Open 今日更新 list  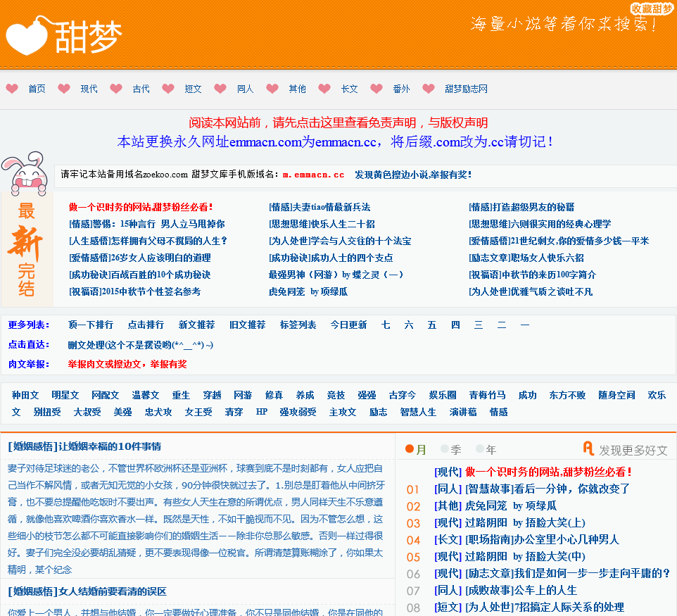(348, 325)
